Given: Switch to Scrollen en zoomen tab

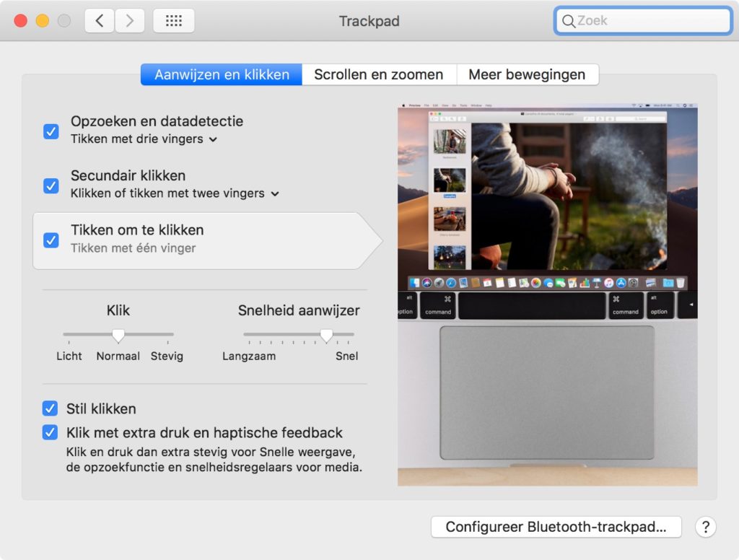Looking at the screenshot, I should tap(378, 74).
